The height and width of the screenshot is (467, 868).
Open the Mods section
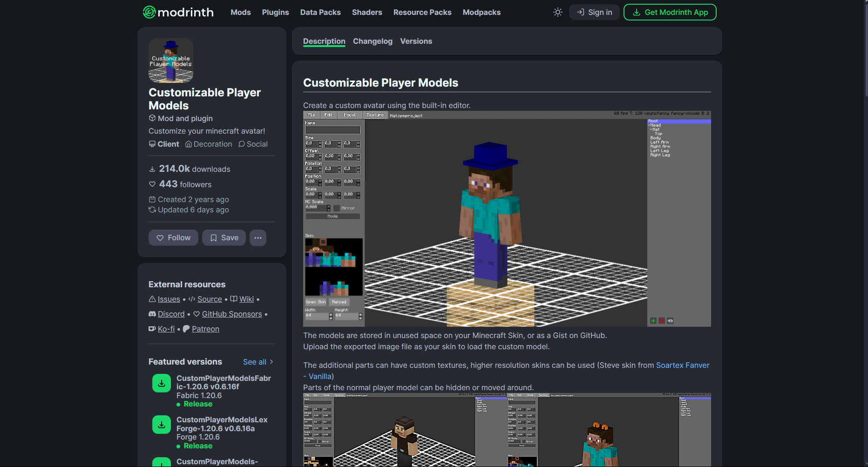click(x=241, y=12)
